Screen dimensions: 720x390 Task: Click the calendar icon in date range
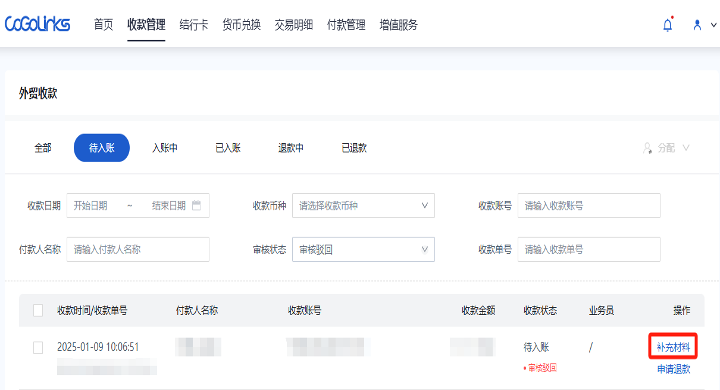point(197,205)
